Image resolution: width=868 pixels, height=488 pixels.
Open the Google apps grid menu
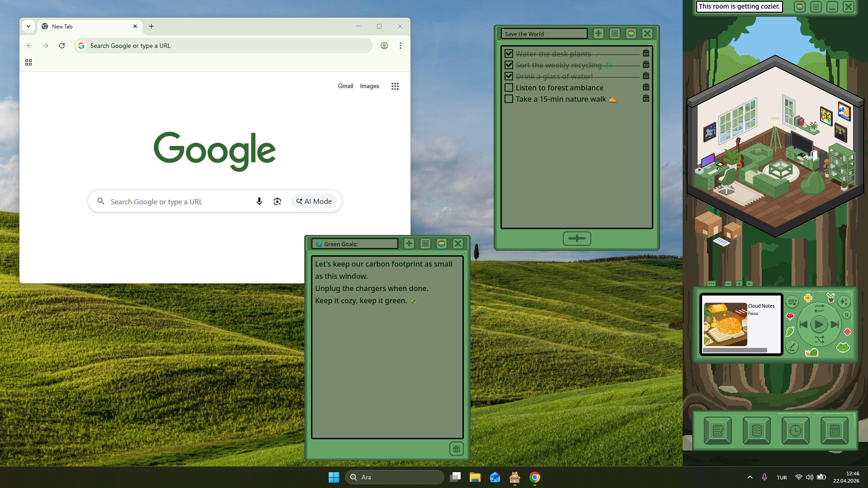pos(395,86)
